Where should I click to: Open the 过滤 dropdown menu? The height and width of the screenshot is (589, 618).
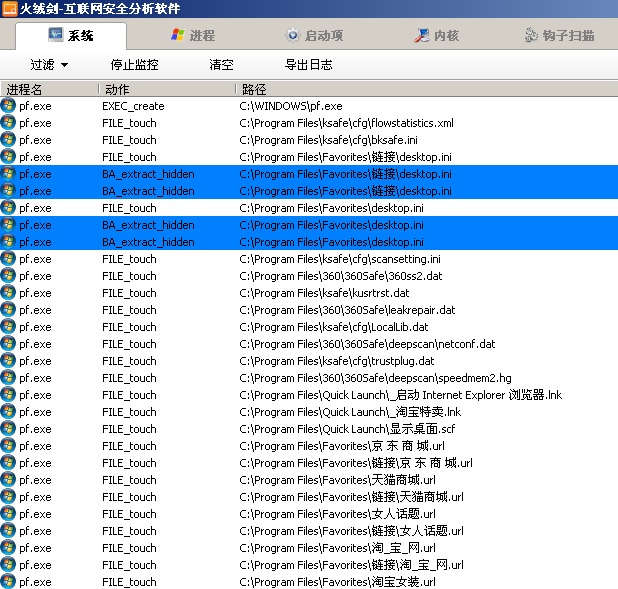[49, 65]
